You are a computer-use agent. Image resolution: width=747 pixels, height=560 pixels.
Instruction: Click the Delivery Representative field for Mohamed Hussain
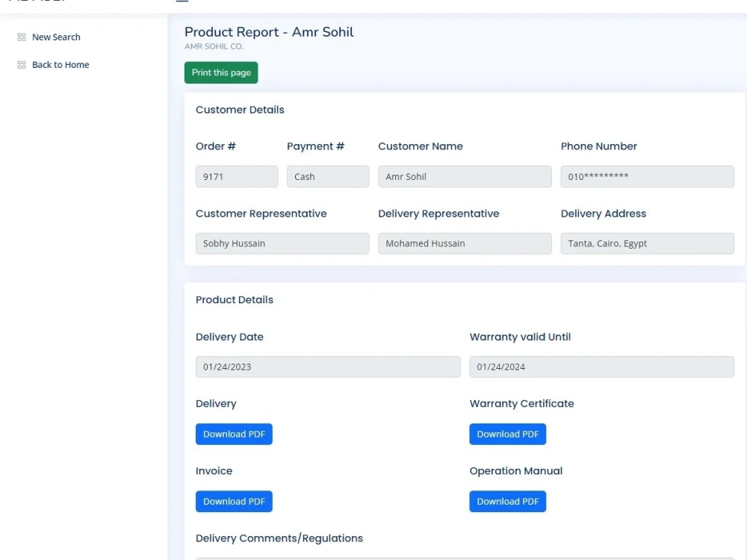[465, 243]
